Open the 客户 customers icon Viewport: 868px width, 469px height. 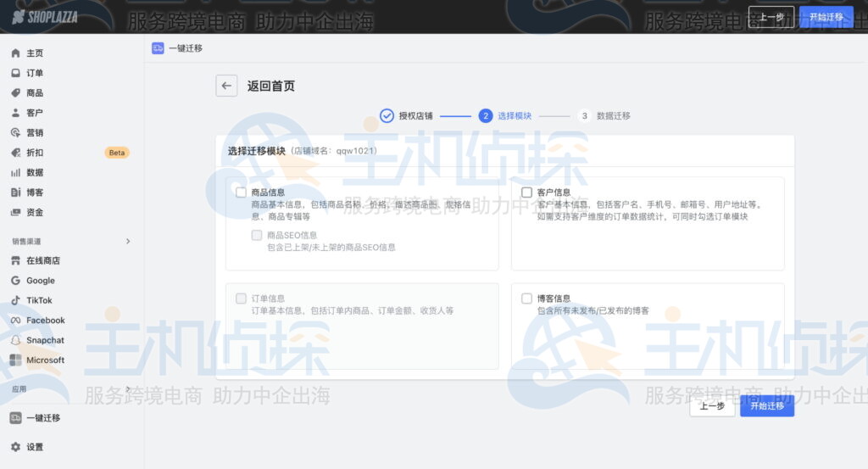pyautogui.click(x=15, y=113)
